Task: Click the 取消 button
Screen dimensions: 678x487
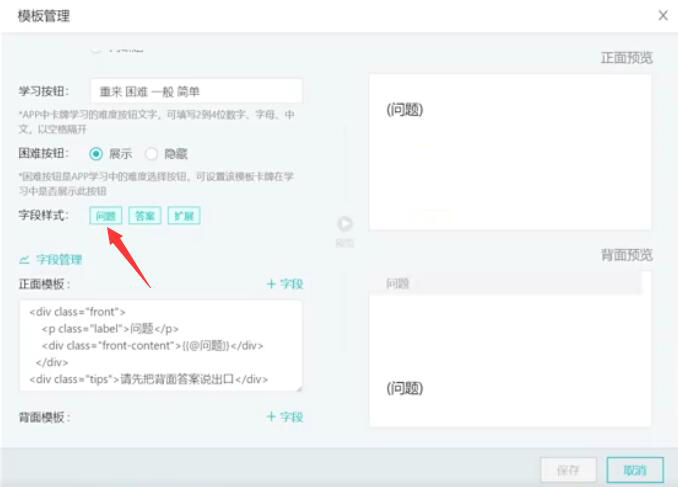Action: 635,470
